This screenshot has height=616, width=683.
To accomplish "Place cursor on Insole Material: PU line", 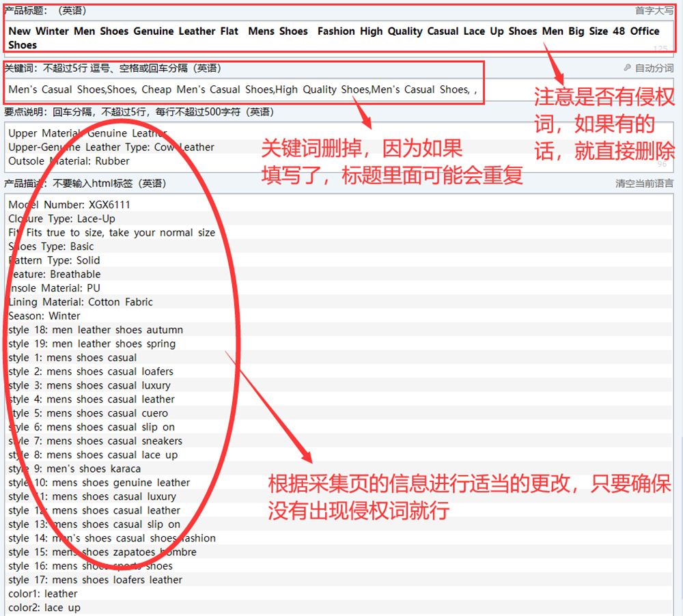I will (55, 288).
